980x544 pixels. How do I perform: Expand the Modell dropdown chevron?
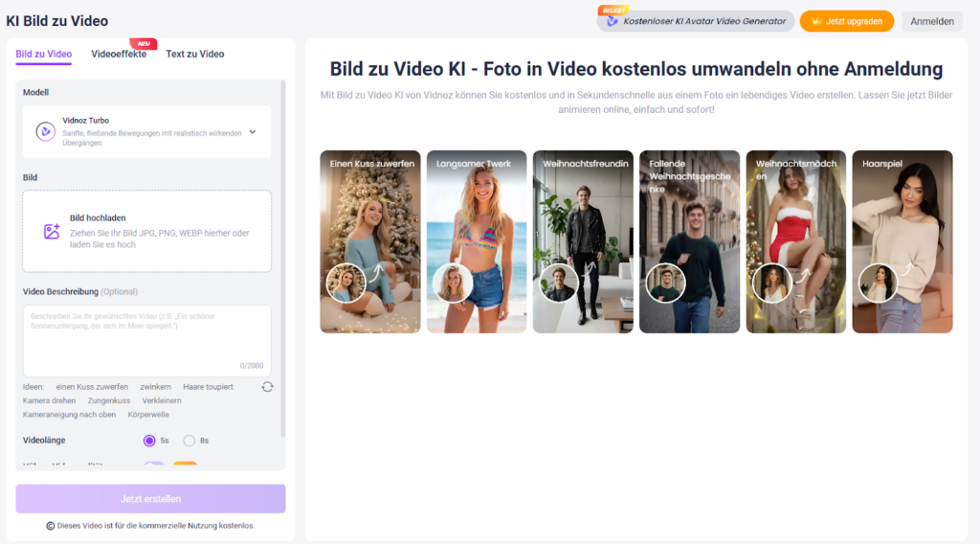pos(253,132)
